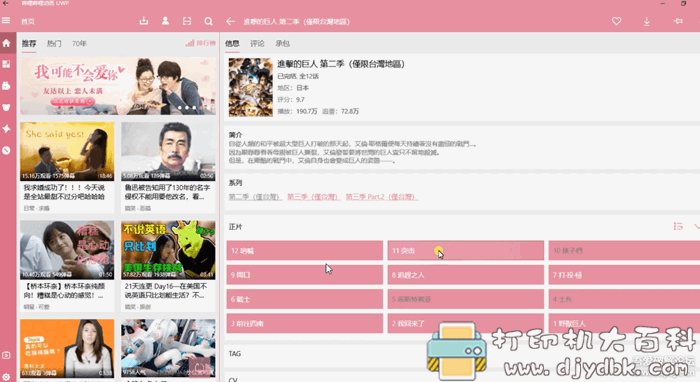
Task: Open the user account icon
Action: tap(165, 21)
